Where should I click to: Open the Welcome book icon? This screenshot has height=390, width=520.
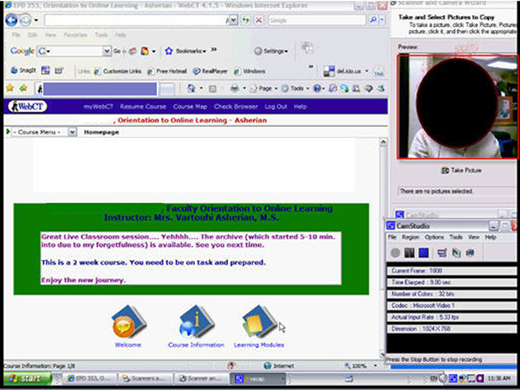[128, 322]
